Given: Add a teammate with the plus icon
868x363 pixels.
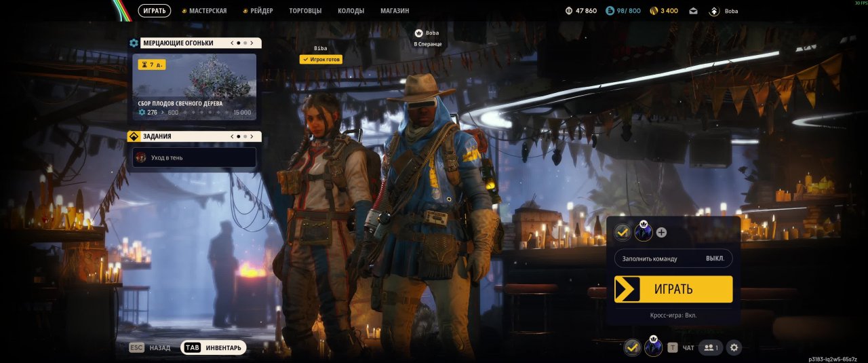Looking at the screenshot, I should click(661, 232).
